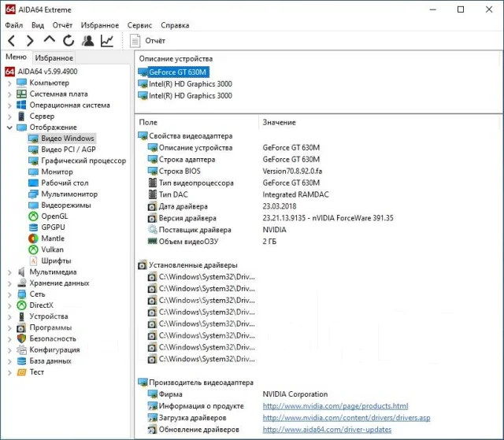Expand the Операционная система node
This screenshot has height=440, width=504.
tap(9, 105)
